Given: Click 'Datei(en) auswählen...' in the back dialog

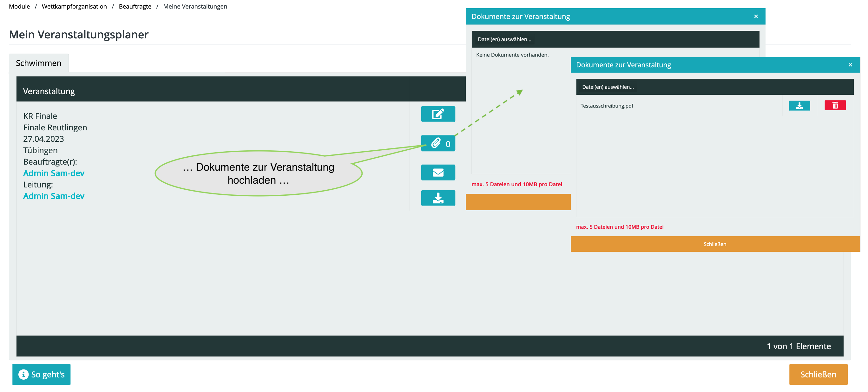Looking at the screenshot, I should (504, 39).
